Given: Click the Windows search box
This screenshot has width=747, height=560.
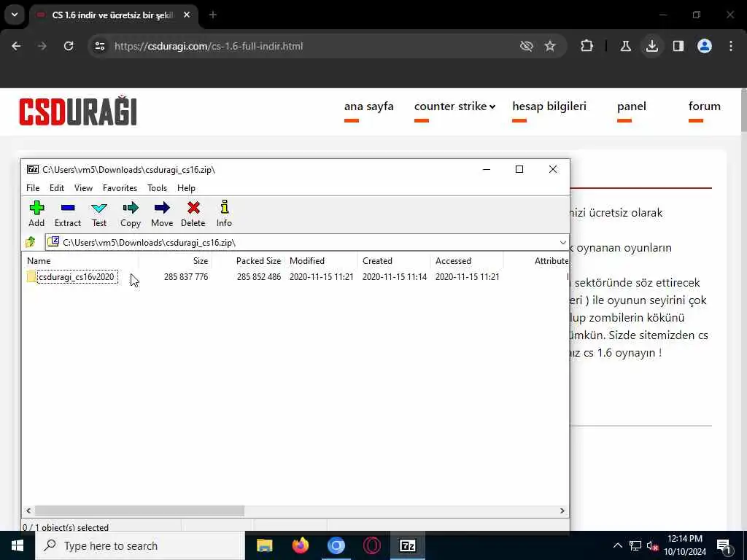Looking at the screenshot, I should (x=140, y=545).
